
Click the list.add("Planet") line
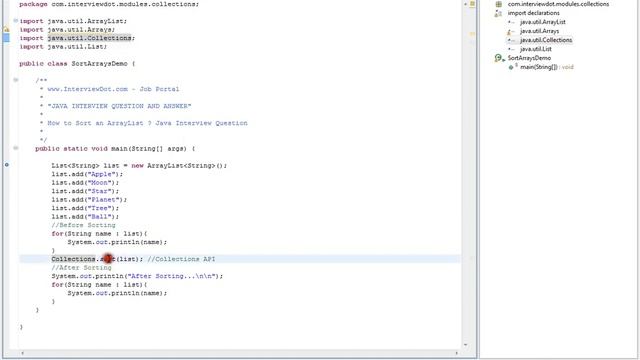[89, 200]
